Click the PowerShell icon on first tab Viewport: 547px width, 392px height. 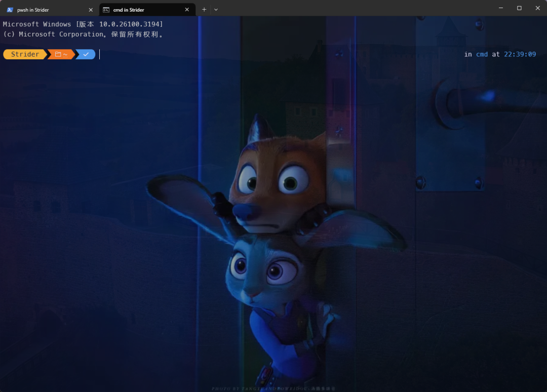click(10, 10)
